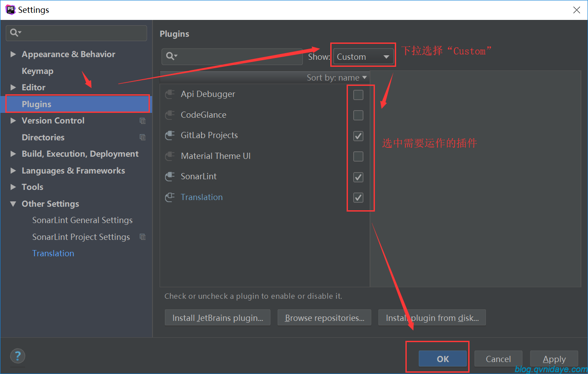The height and width of the screenshot is (374, 588).
Task: Click the project-level icon beside Directories
Action: 142,137
